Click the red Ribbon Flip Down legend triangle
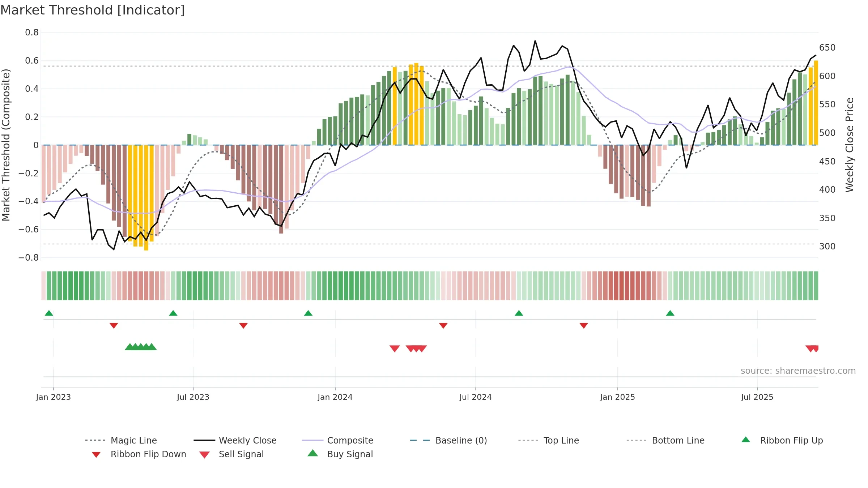This screenshot has height=488, width=868. tap(96, 455)
